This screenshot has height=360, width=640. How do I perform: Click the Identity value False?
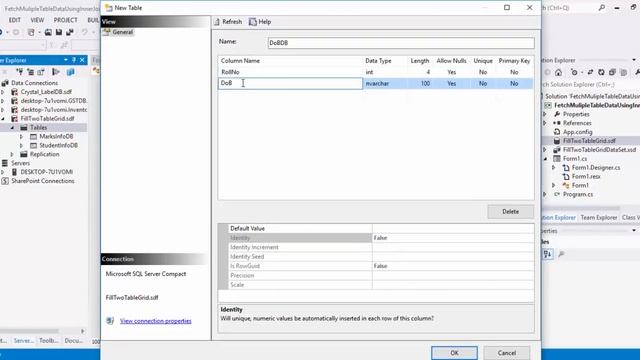pos(453,238)
